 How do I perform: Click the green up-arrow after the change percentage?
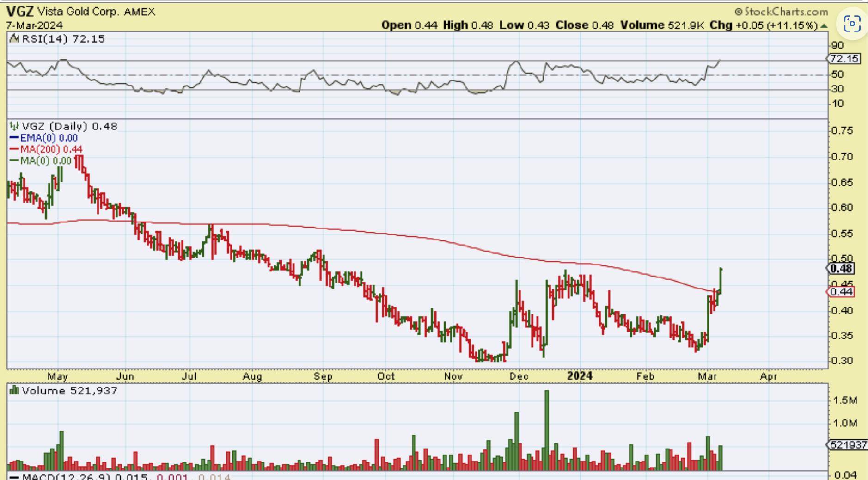(x=824, y=26)
